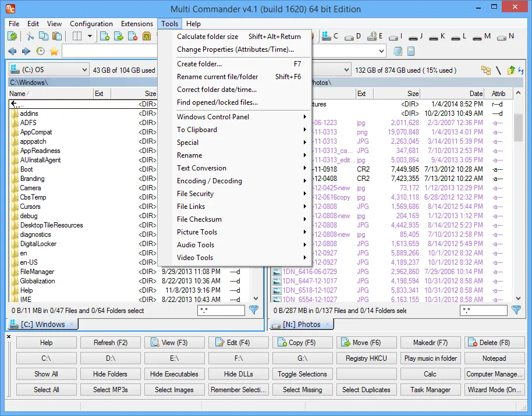This screenshot has height=416, width=532.
Task: Open favorites with the star icon
Action: [54, 52]
